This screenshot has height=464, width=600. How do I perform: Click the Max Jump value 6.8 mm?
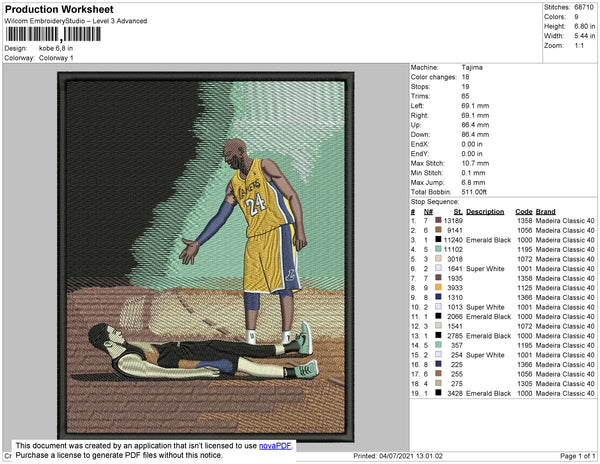click(473, 182)
